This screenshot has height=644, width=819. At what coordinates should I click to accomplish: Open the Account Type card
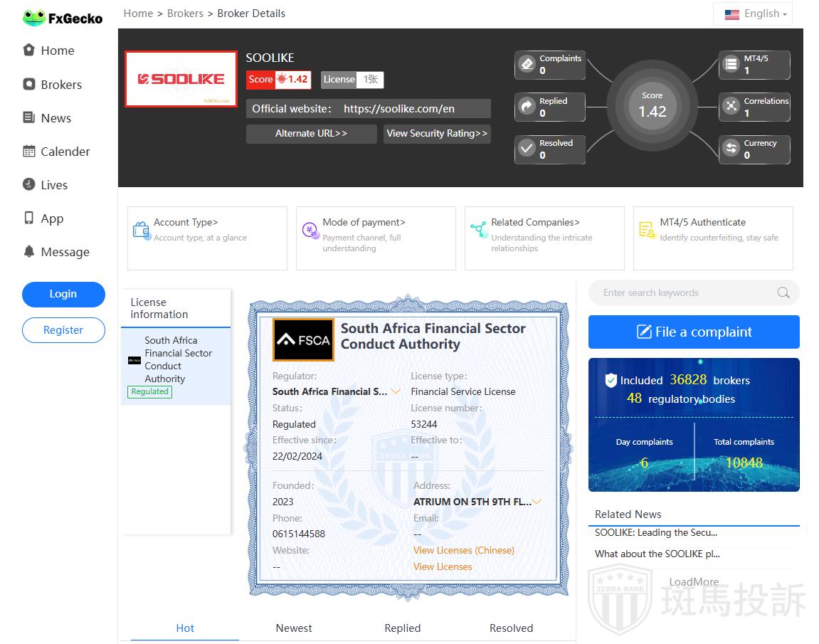(207, 238)
